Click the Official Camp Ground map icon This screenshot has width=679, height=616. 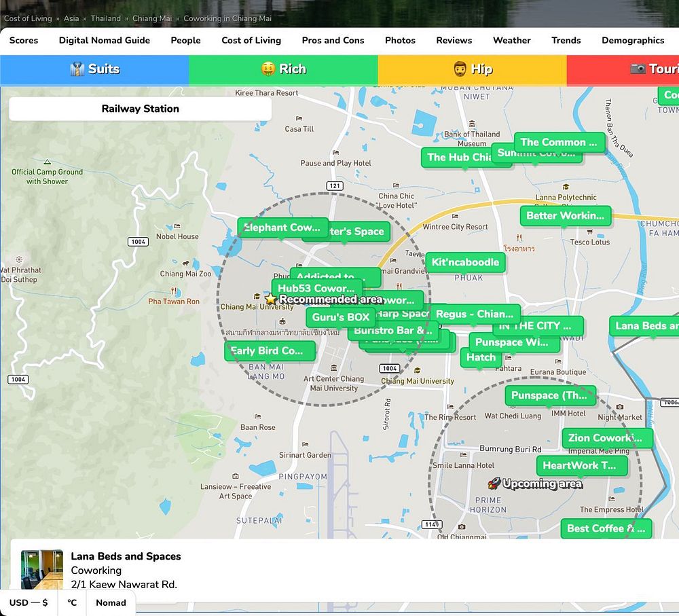click(48, 162)
